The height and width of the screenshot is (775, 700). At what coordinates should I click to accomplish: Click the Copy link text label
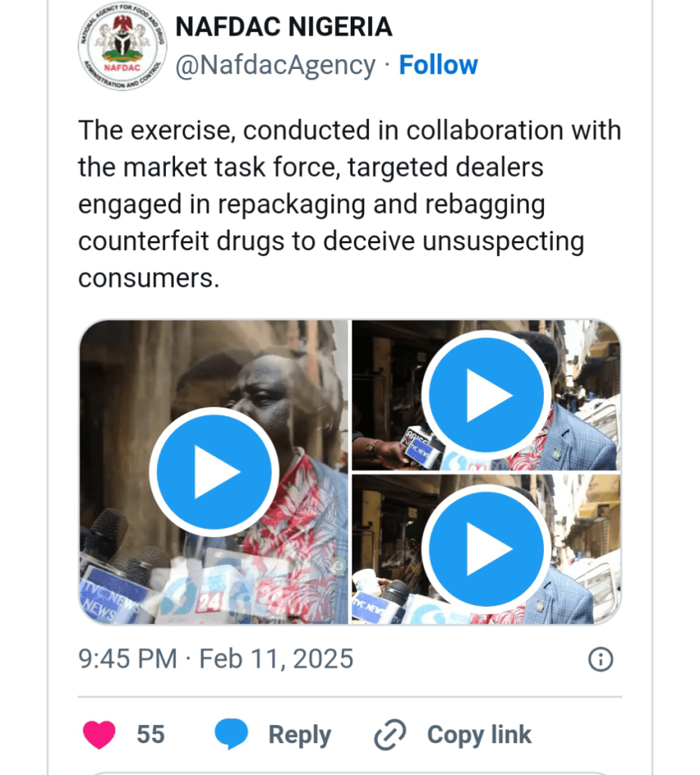(x=479, y=735)
